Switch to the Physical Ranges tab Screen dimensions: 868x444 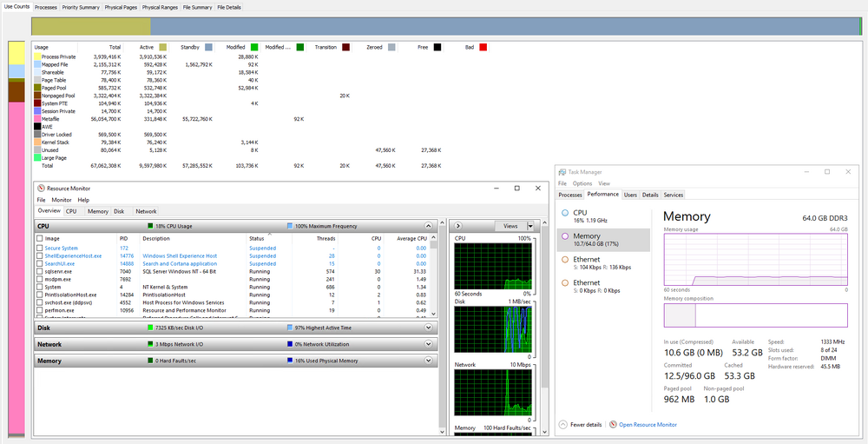[160, 7]
